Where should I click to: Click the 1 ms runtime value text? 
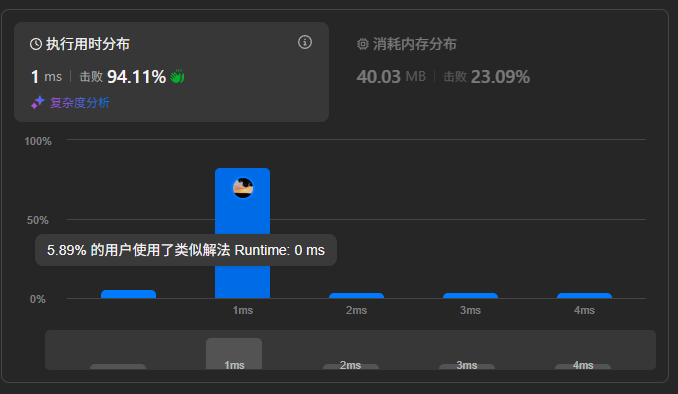46,77
